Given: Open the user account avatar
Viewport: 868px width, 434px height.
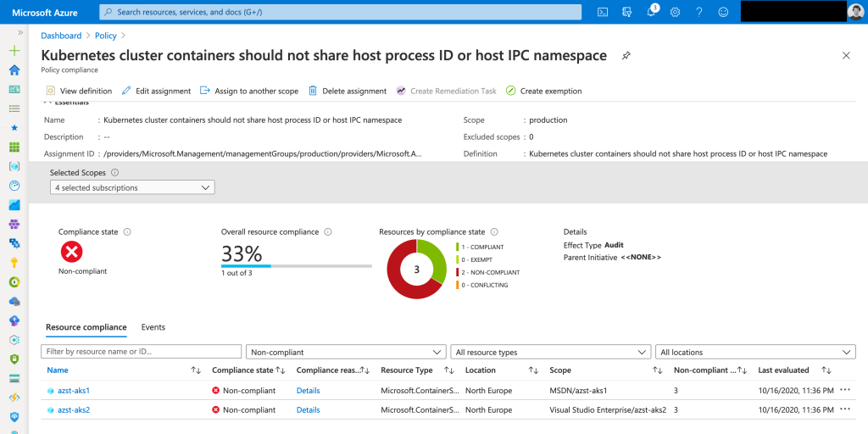Looking at the screenshot, I should point(855,12).
